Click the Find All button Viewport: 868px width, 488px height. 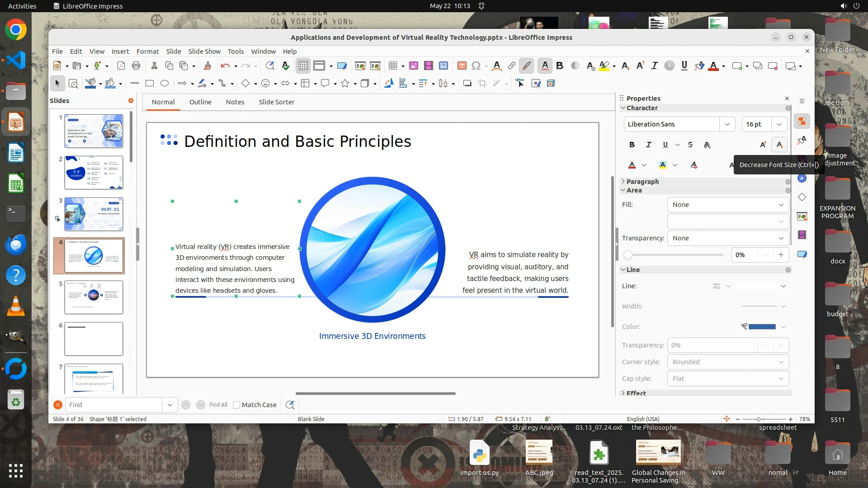pyautogui.click(x=218, y=405)
